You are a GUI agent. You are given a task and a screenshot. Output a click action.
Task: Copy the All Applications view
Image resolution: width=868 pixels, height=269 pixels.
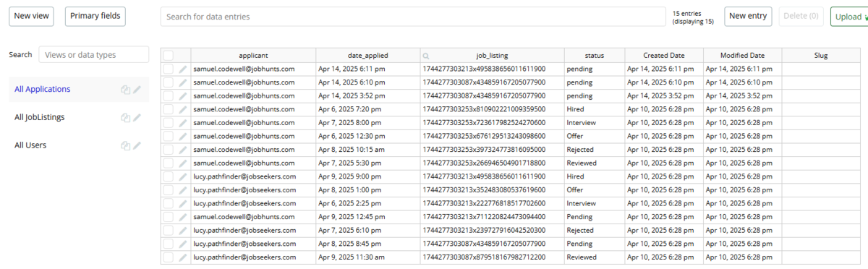126,90
